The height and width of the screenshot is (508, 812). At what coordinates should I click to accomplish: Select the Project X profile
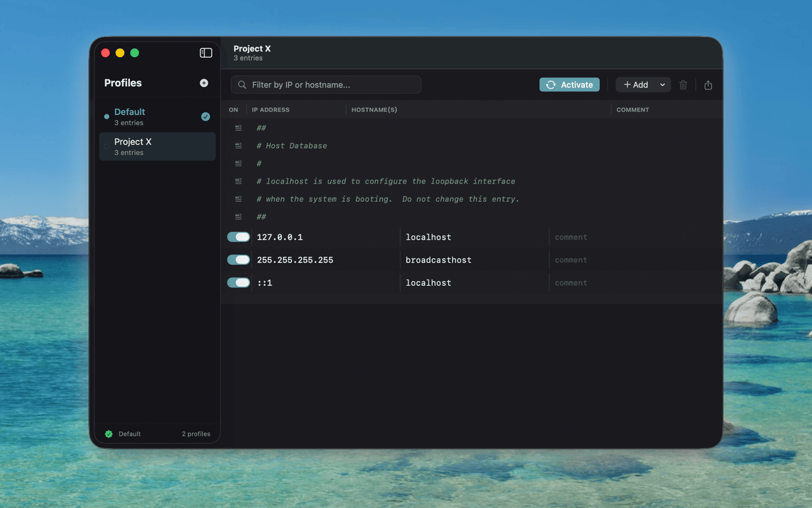pyautogui.click(x=146, y=146)
